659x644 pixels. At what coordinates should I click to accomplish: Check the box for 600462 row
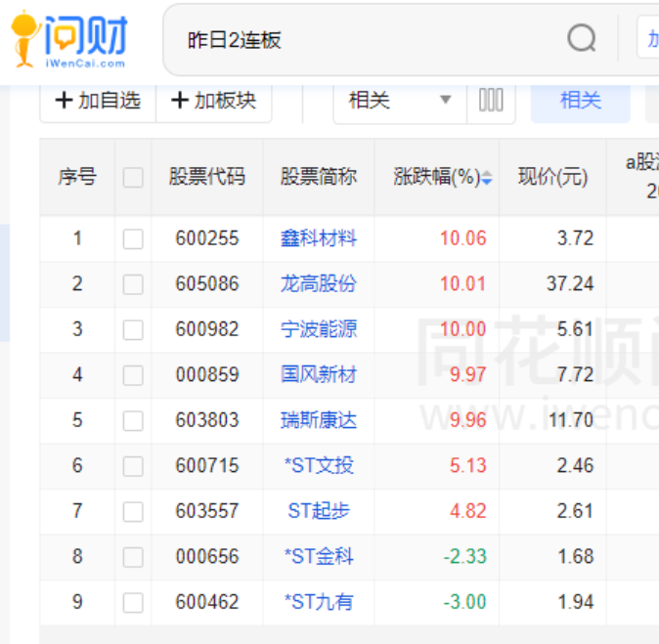133,602
